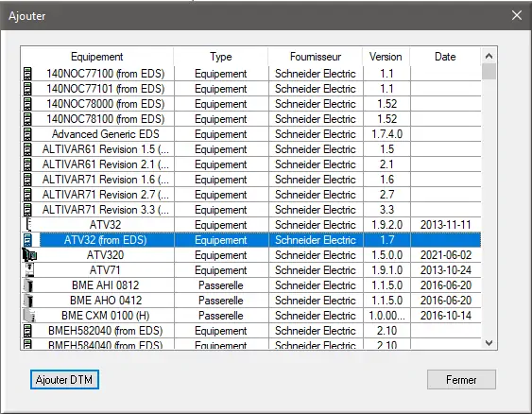This screenshot has height=414, width=532.
Task: Select Advanced Generic EDS equipment
Action: (x=106, y=134)
